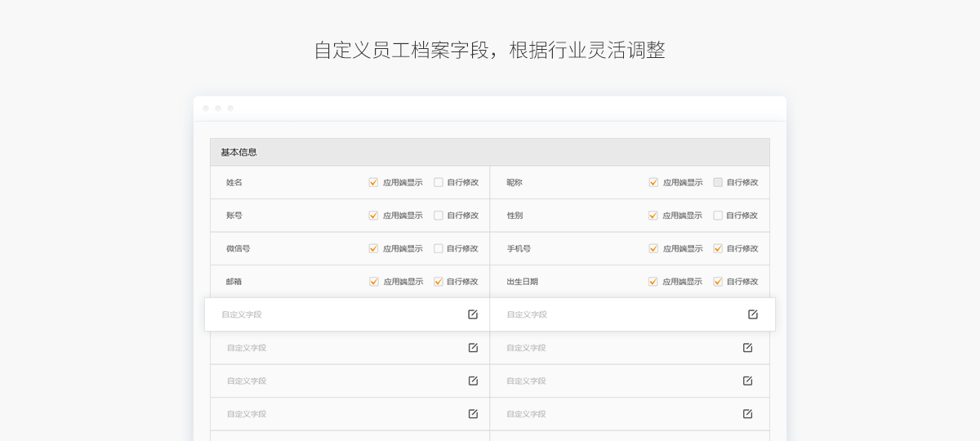Viewport: 980px width, 441px height.
Task: Open editor for third left-column 自定义字段
Action: point(473,381)
